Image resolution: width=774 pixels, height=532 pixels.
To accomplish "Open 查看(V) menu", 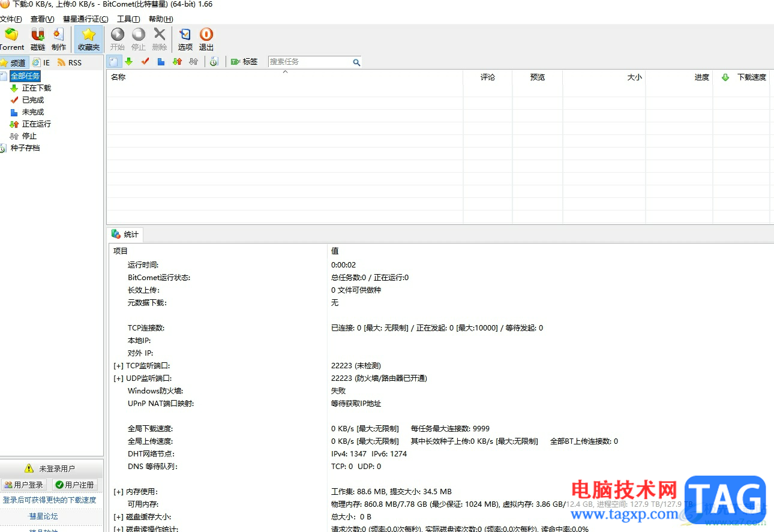I will 42,19.
